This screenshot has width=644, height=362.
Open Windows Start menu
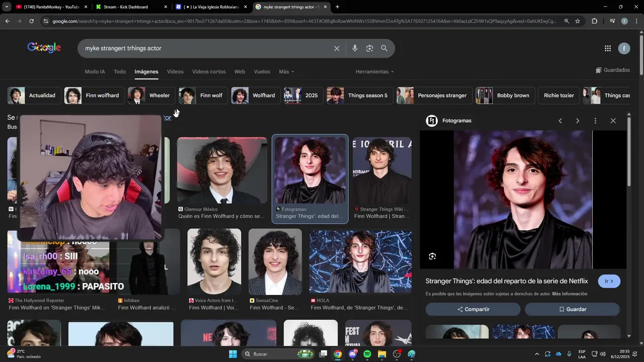point(233,354)
